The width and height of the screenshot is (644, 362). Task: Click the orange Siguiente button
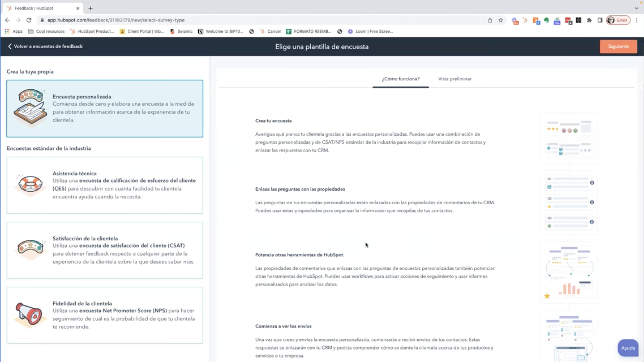[x=618, y=47]
